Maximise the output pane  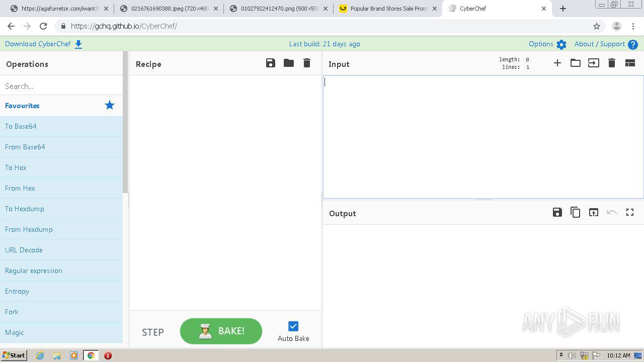click(630, 212)
